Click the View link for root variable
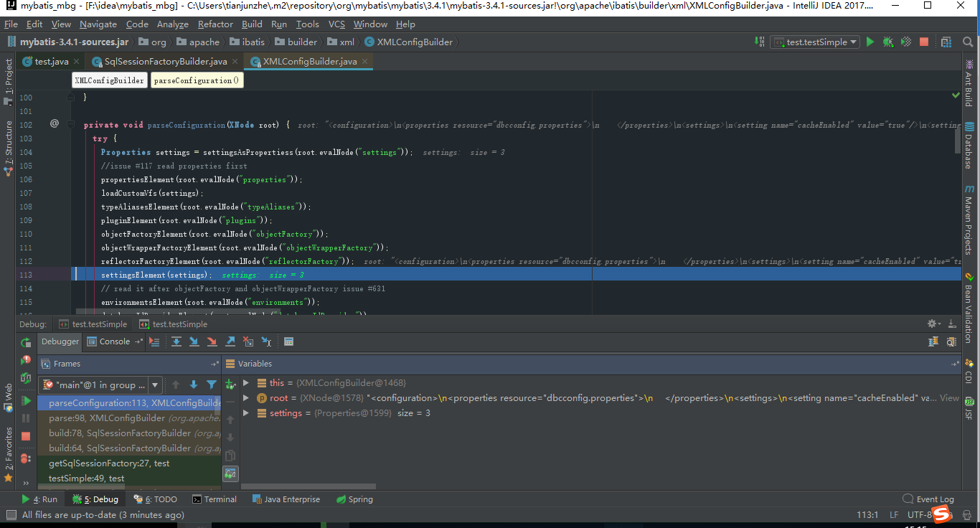980x528 pixels. 948,398
